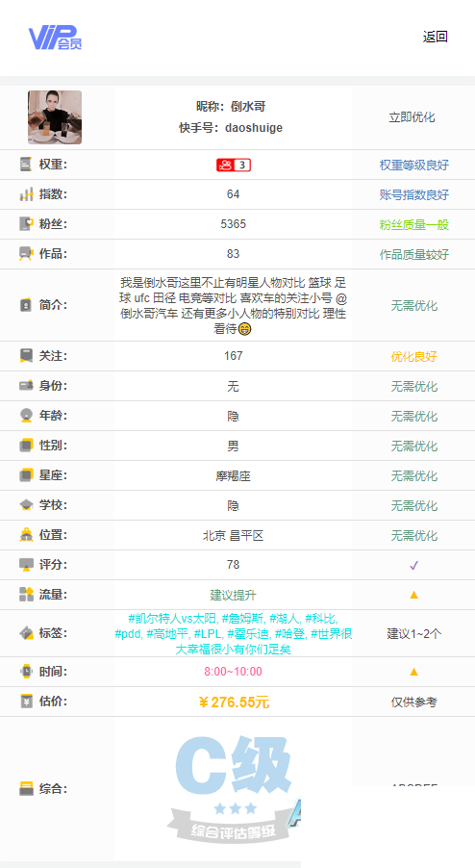Viewport: 475px width, 868px height.
Task: Expand the yellow triangle beside 时间
Action: click(x=413, y=672)
